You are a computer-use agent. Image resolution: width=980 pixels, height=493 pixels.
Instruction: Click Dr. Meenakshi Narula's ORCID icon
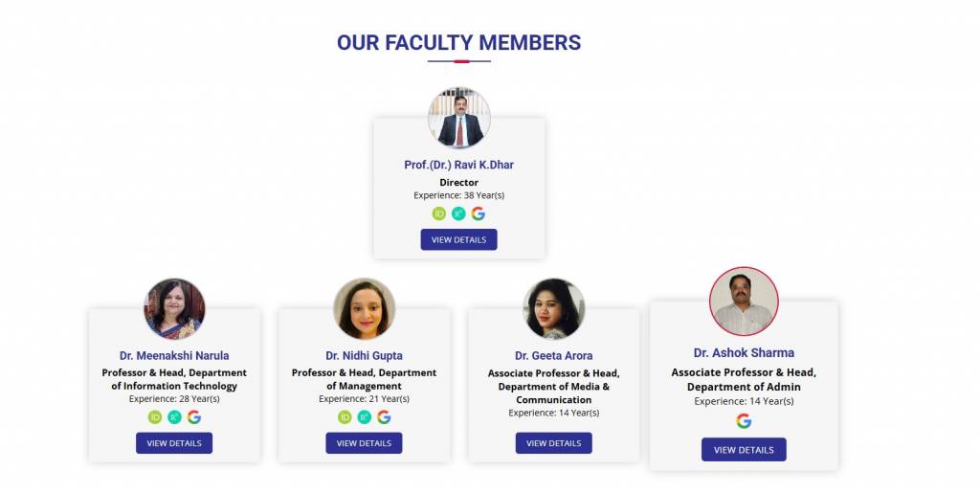155,416
